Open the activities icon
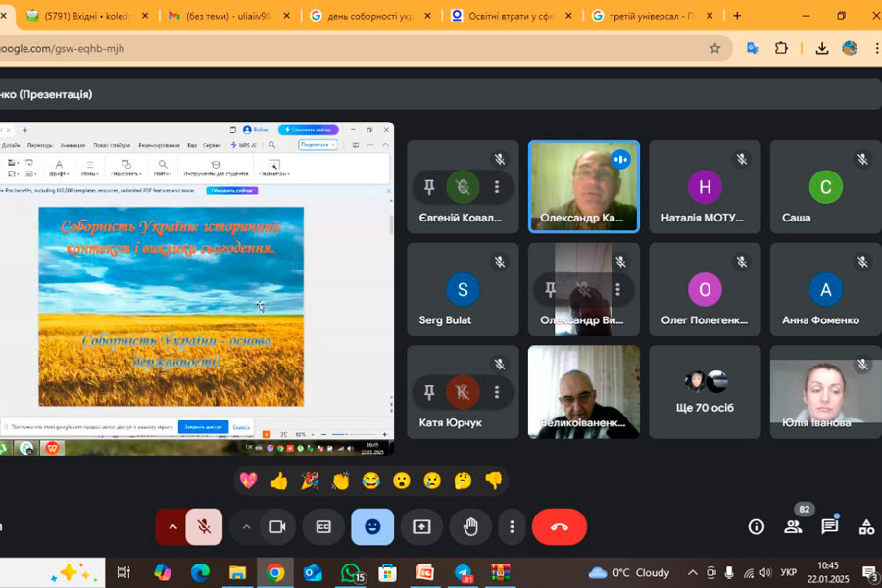The image size is (882, 588). click(x=867, y=526)
